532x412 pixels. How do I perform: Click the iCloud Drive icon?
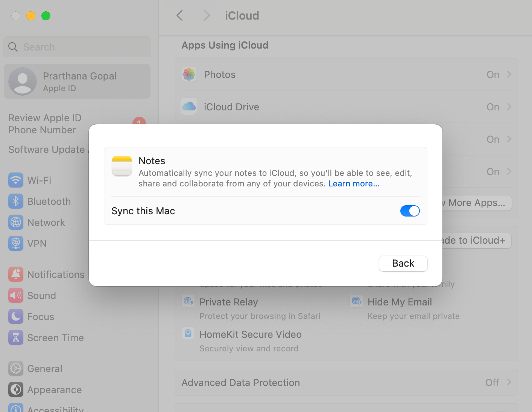[x=188, y=107]
